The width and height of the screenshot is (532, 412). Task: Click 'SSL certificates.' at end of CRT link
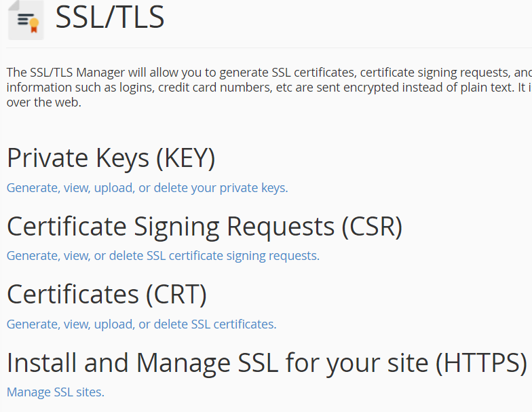[x=233, y=324]
